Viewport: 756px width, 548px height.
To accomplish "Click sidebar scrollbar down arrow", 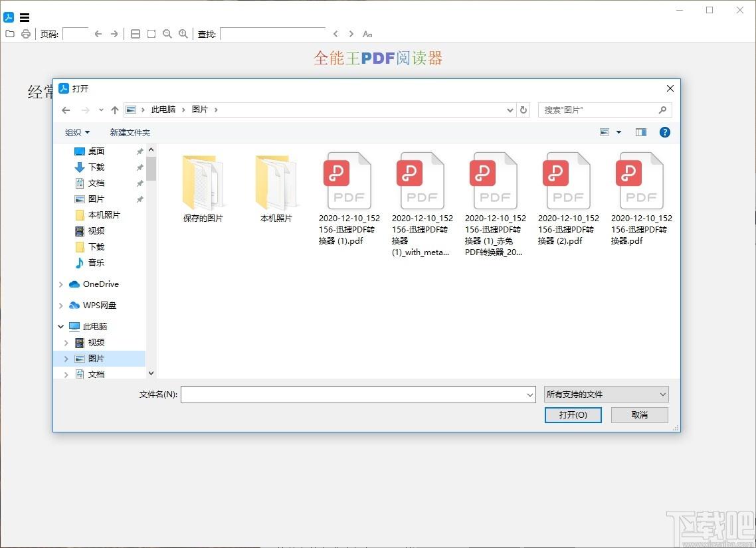I will [x=151, y=373].
